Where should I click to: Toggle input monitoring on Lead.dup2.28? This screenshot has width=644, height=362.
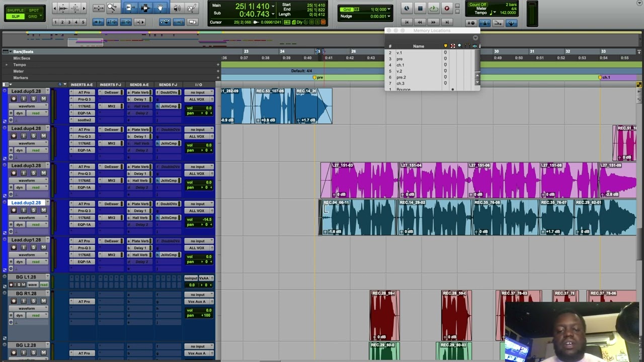click(23, 210)
